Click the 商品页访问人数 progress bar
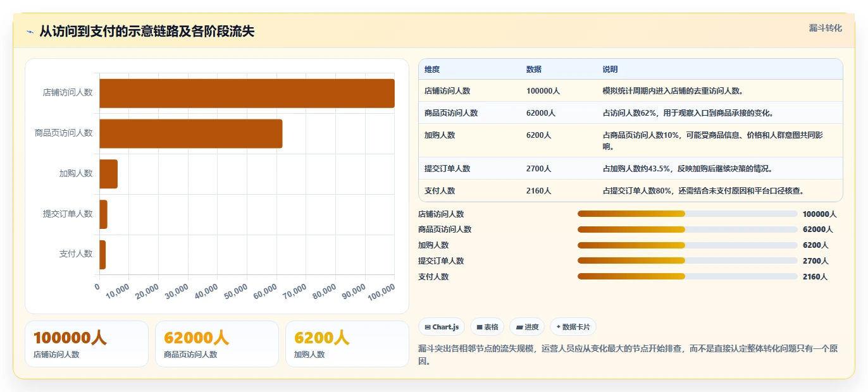Image resolution: width=868 pixels, height=392 pixels. point(687,230)
